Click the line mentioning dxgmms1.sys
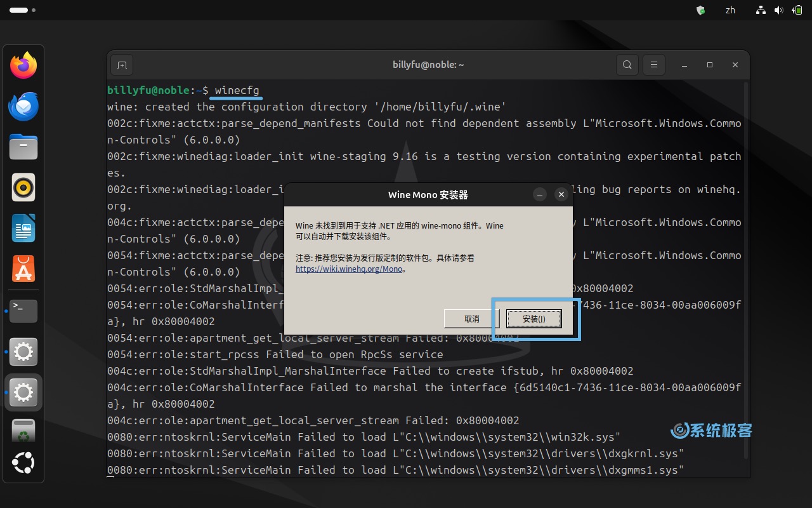The width and height of the screenshot is (812, 508). point(395,470)
